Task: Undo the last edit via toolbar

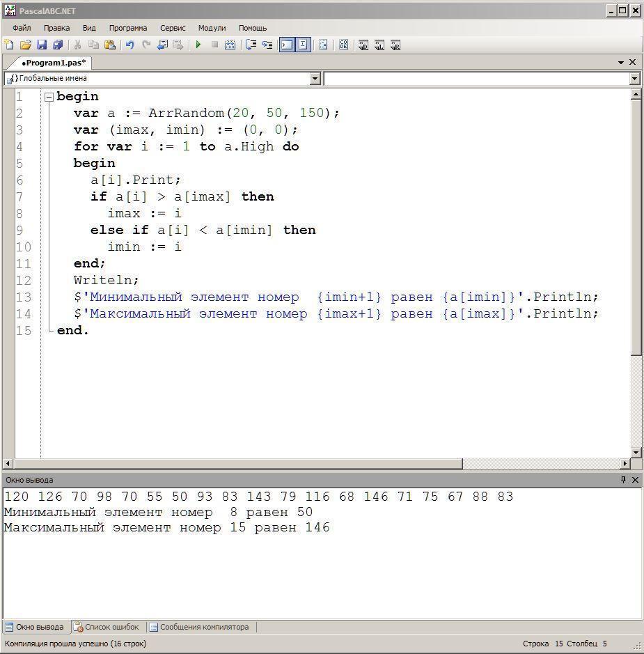Action: pyautogui.click(x=129, y=45)
